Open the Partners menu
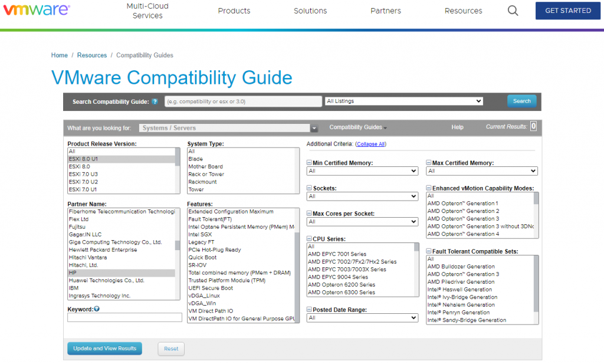The image size is (604, 364). 386,11
